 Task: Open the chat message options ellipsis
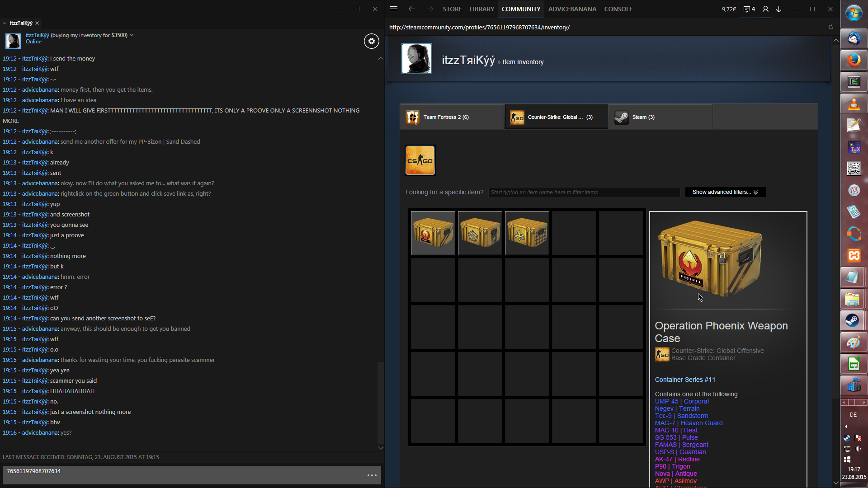tap(372, 475)
